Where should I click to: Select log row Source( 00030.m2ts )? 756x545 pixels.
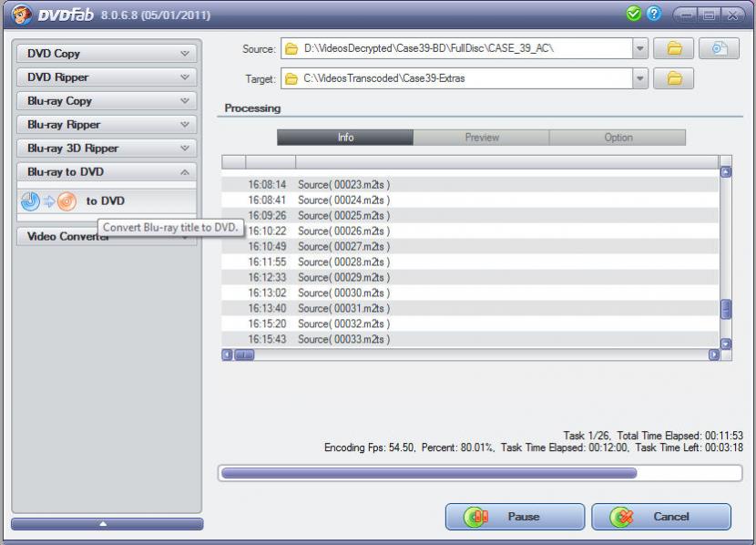(x=470, y=293)
